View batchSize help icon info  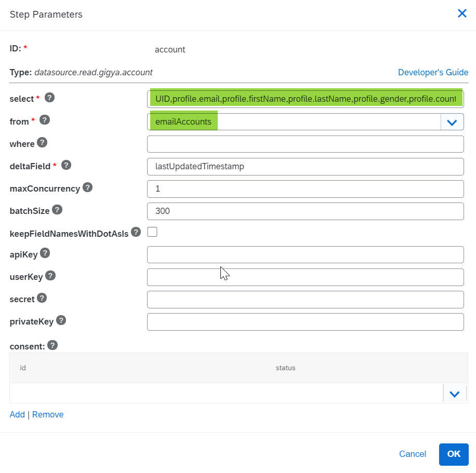[x=57, y=210]
